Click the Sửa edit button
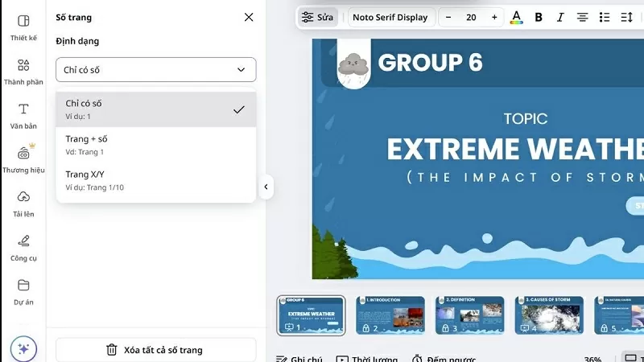 click(317, 17)
